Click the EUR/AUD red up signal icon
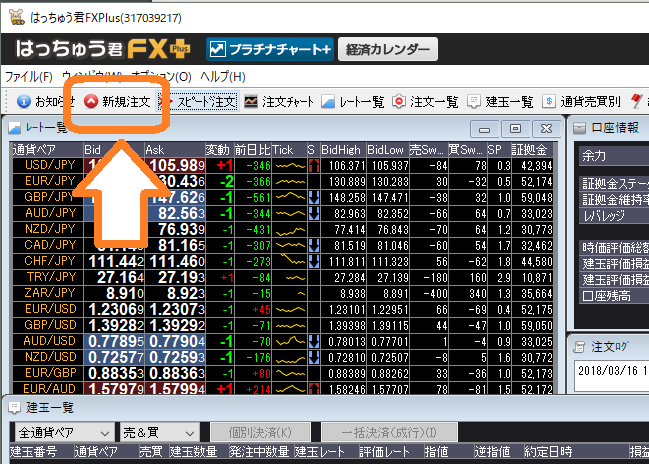649x464 pixels. (314, 388)
